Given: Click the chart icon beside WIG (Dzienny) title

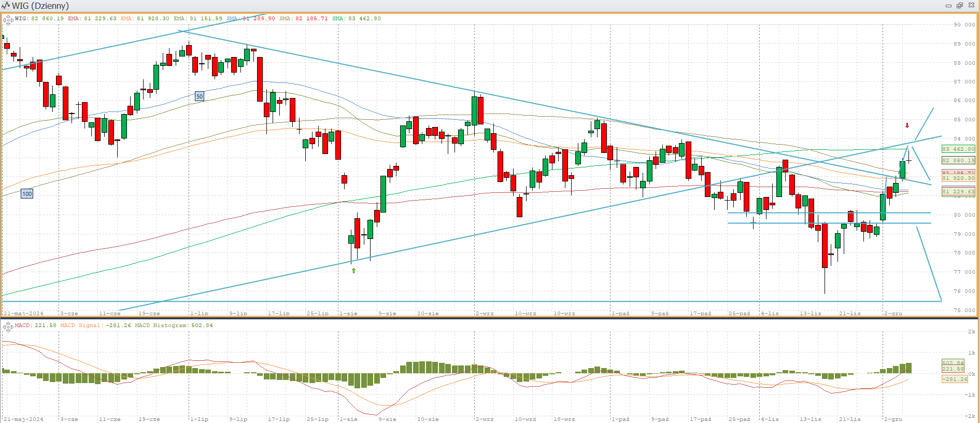Looking at the screenshot, I should click(6, 6).
